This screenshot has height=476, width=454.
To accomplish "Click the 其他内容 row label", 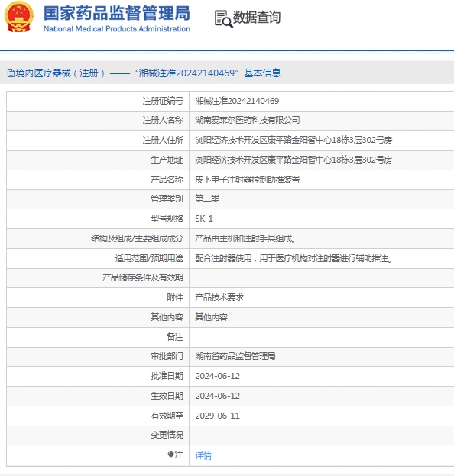I will 167,317.
